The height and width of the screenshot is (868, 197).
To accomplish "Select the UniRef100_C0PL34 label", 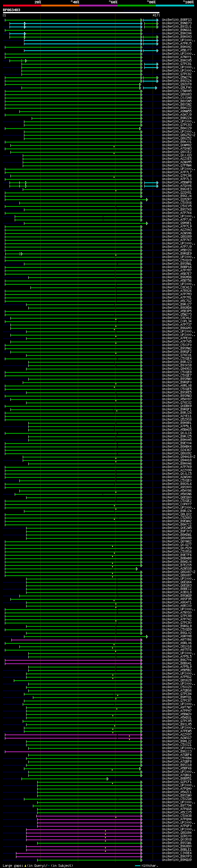I will [x=177, y=321].
